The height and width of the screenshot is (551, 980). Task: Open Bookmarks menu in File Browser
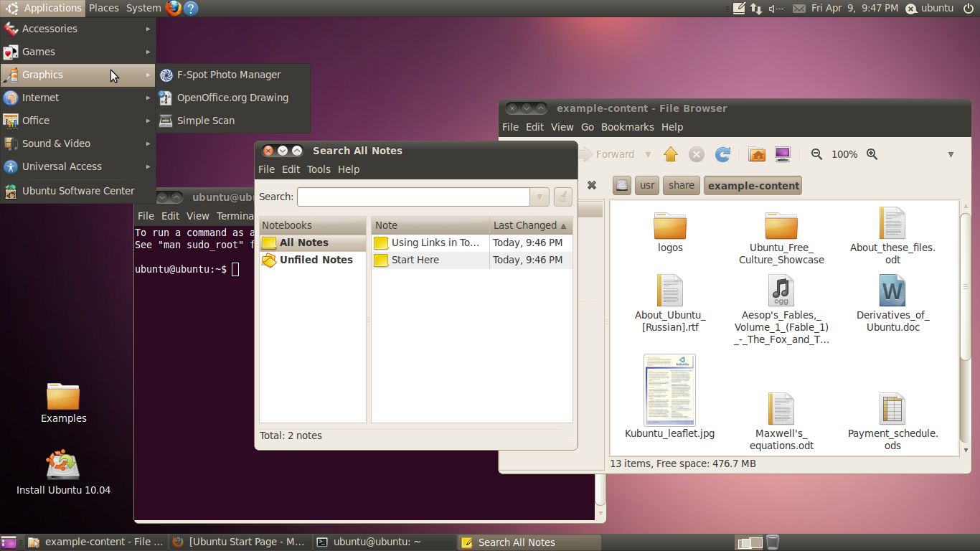pos(627,127)
